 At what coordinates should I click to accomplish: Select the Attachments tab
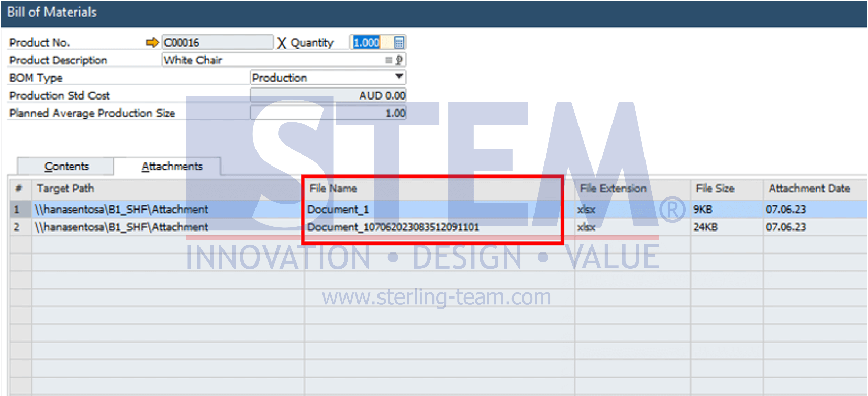[x=172, y=166]
